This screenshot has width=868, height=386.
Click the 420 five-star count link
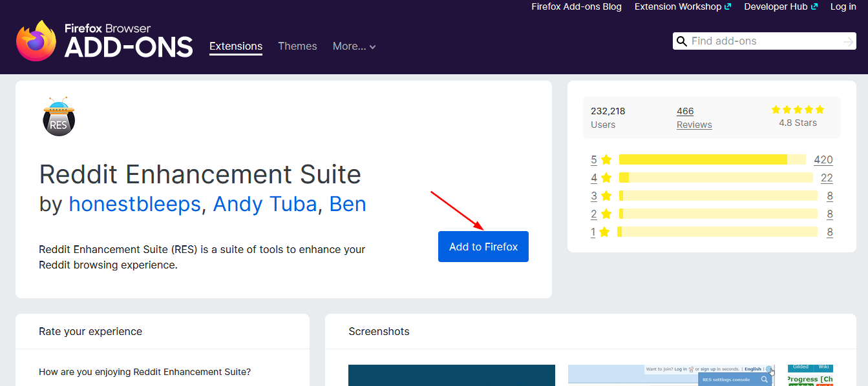pos(823,159)
